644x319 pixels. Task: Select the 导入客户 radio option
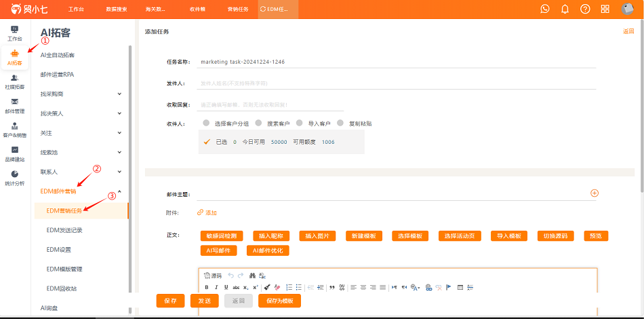[x=299, y=123]
